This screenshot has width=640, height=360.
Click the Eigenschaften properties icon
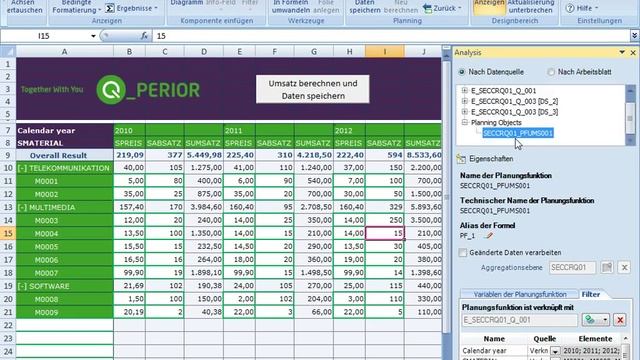coord(461,159)
